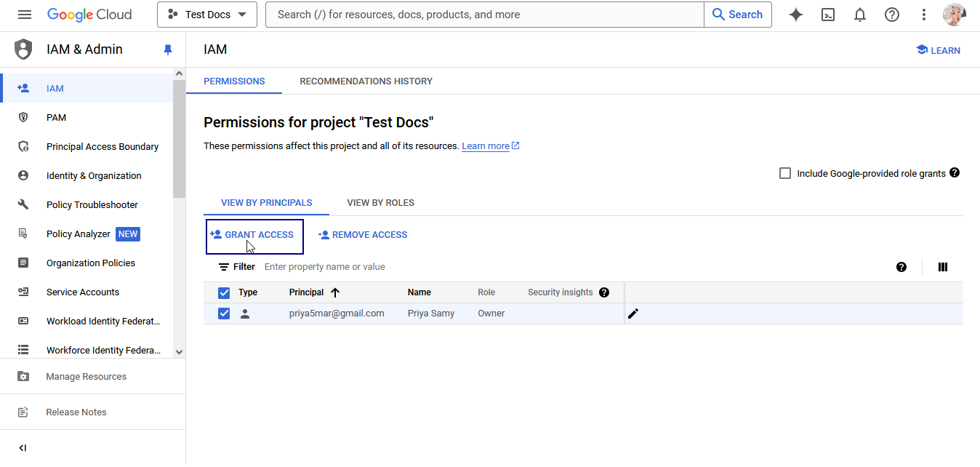980x467 pixels.
Task: Open Principal Access Boundary page
Action: (87, 146)
